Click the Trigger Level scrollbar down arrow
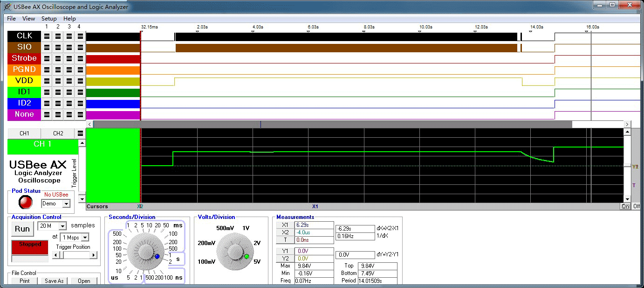 82,198
